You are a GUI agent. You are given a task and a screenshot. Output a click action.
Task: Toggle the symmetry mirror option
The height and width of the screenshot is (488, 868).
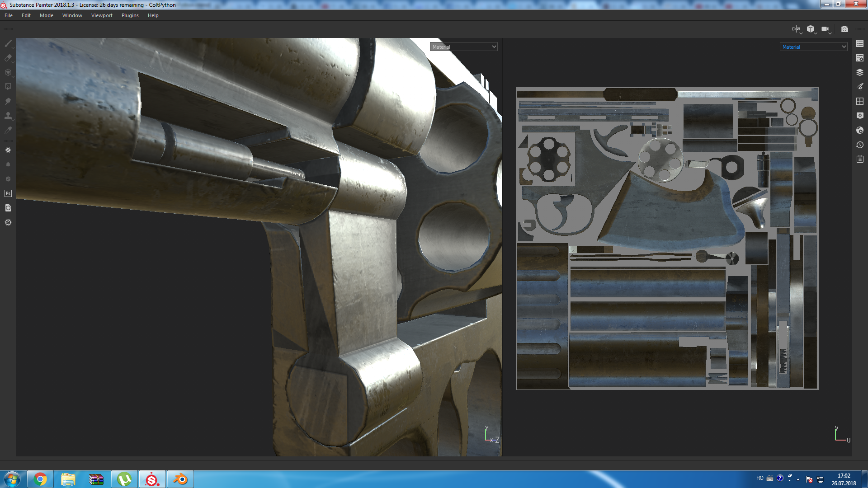point(796,29)
